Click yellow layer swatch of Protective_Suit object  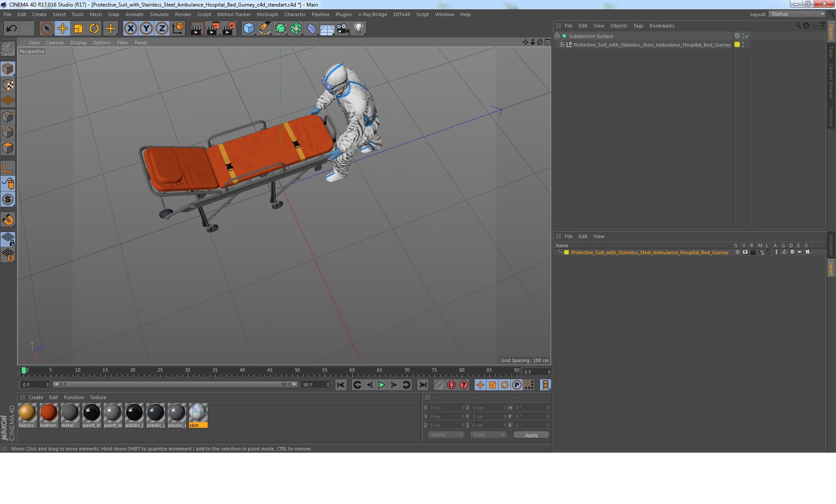click(x=737, y=44)
